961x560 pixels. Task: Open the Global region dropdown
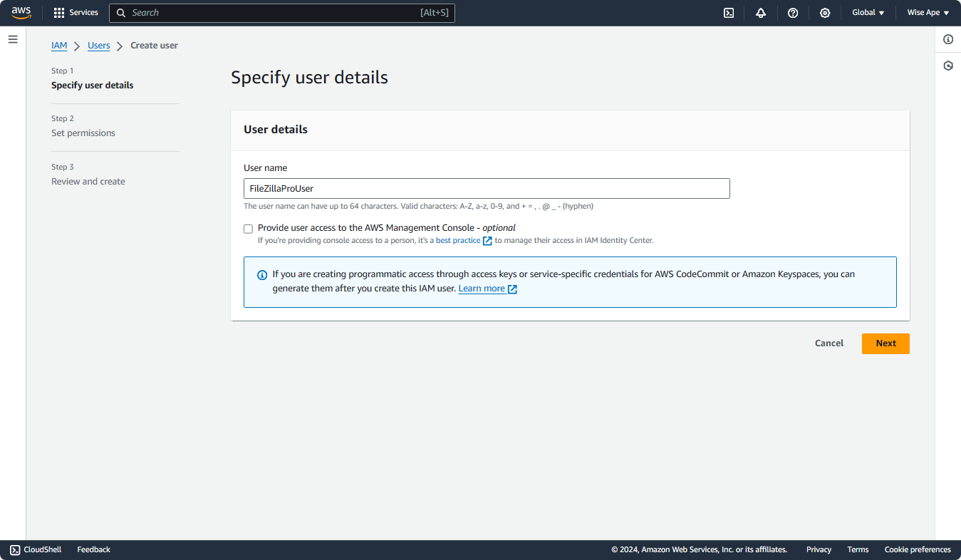868,13
